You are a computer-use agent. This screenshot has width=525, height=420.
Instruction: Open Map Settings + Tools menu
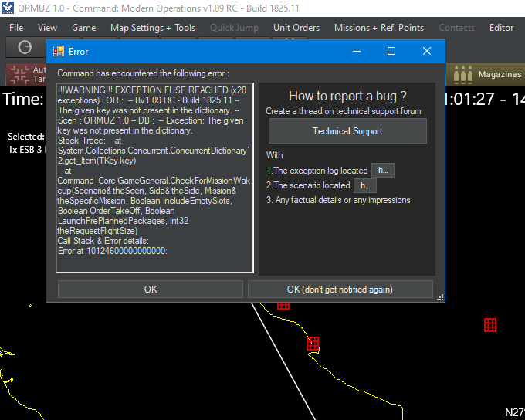(153, 28)
